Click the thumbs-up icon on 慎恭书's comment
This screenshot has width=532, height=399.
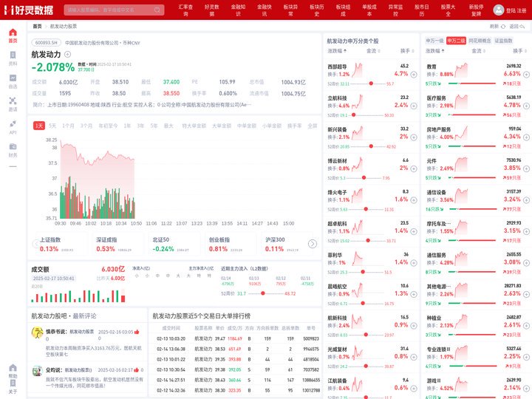click(137, 332)
